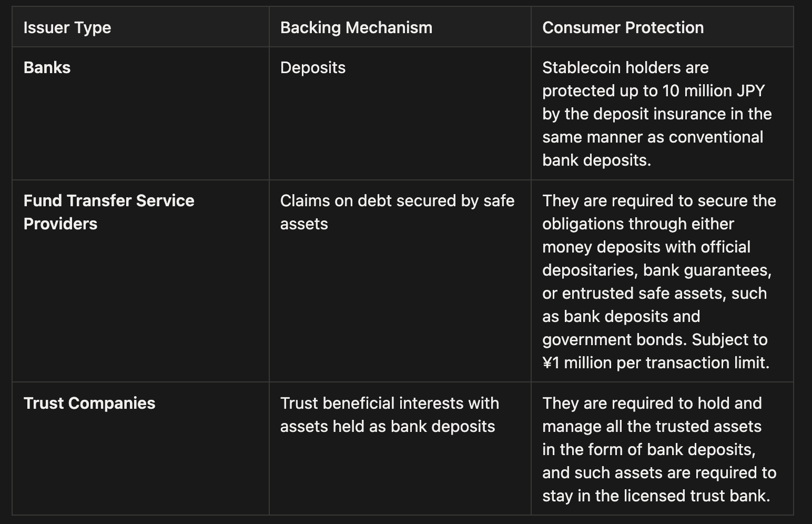Viewport: 812px width, 524px height.
Task: Click the Consumer Protection column header
Action: pyautogui.click(x=623, y=27)
